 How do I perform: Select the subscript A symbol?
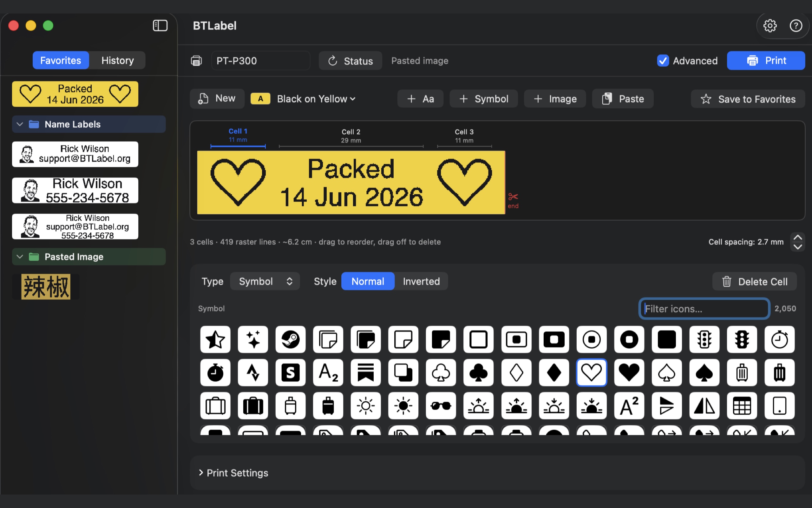[328, 373]
